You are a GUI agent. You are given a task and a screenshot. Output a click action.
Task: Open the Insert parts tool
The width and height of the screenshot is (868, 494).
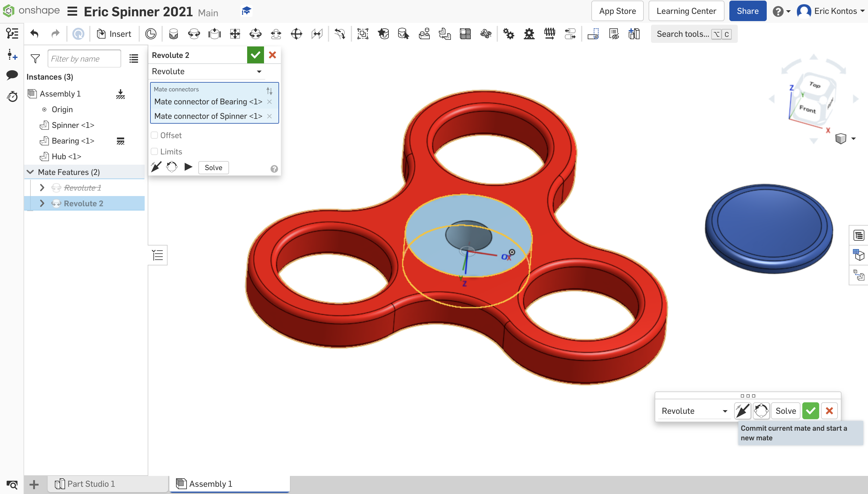tap(114, 33)
